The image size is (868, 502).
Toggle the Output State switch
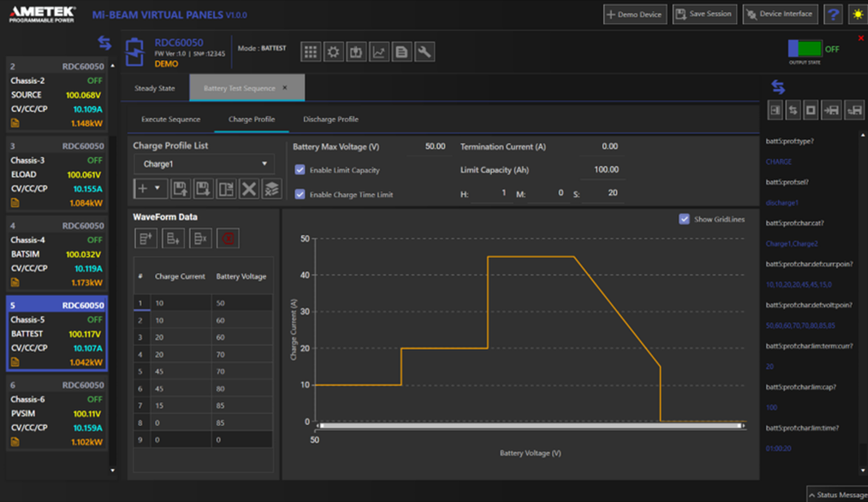pyautogui.click(x=805, y=49)
